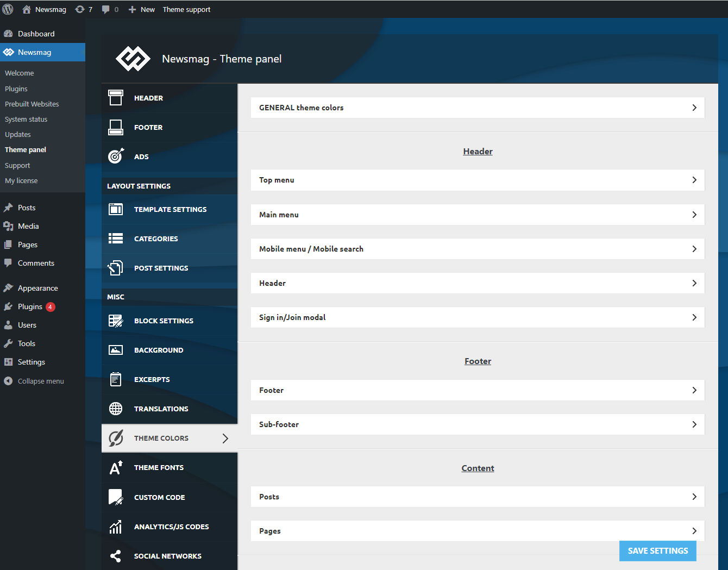The height and width of the screenshot is (570, 728).
Task: Click the Collapse menu arrow icon
Action: (x=8, y=381)
